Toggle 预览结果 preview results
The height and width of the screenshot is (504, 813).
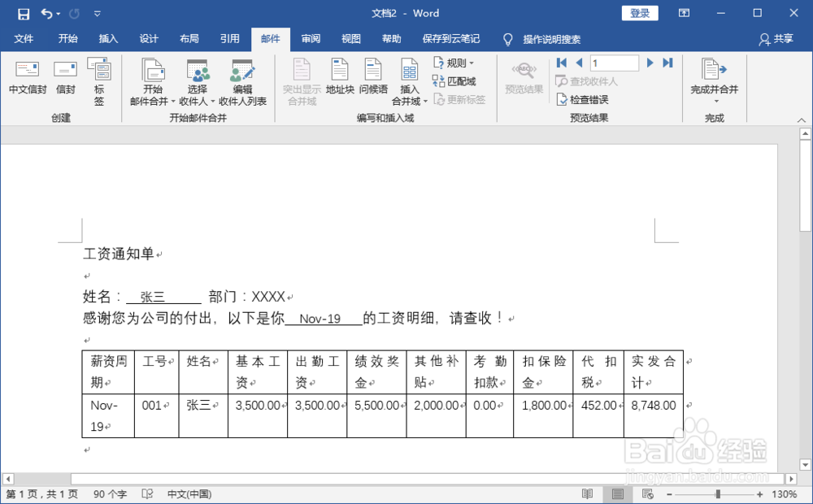pos(524,76)
